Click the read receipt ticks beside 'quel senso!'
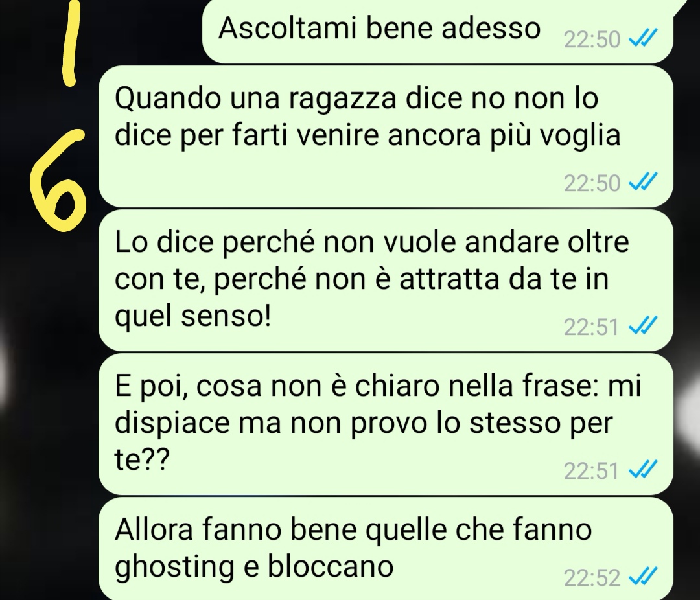This screenshot has height=600, width=700. pos(643,326)
